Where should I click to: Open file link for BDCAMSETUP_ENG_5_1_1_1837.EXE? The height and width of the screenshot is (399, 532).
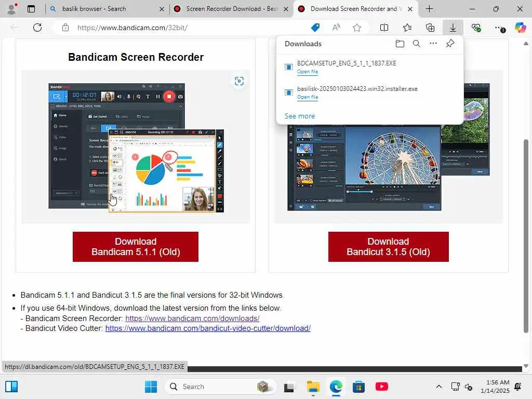point(308,72)
